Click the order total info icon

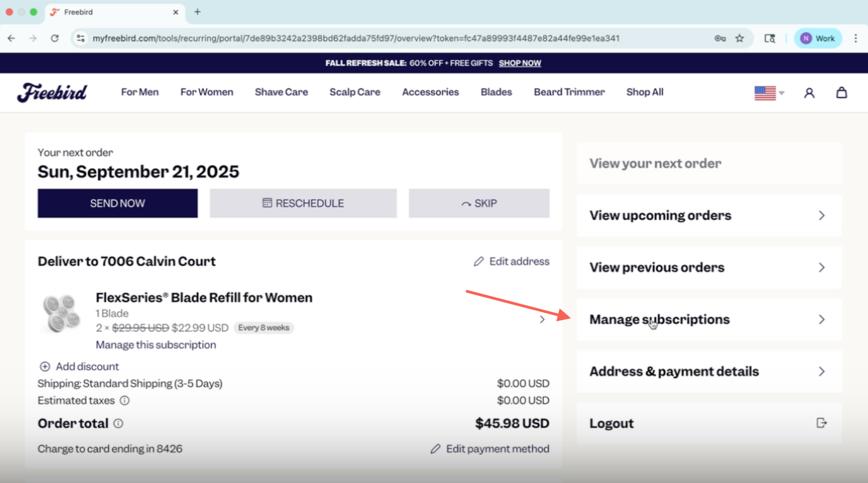coord(118,423)
